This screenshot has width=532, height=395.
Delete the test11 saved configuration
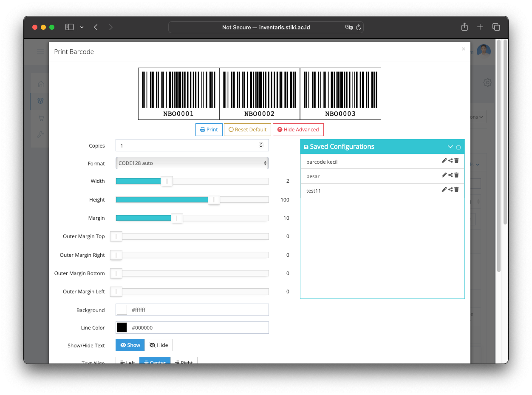[x=456, y=190]
